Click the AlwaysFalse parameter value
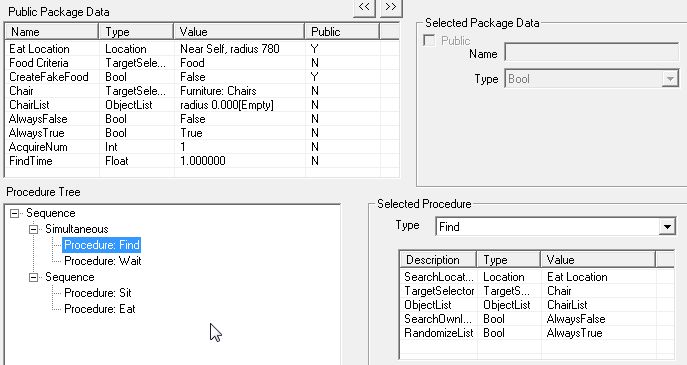Viewport: 687px width, 365px height. click(576, 319)
